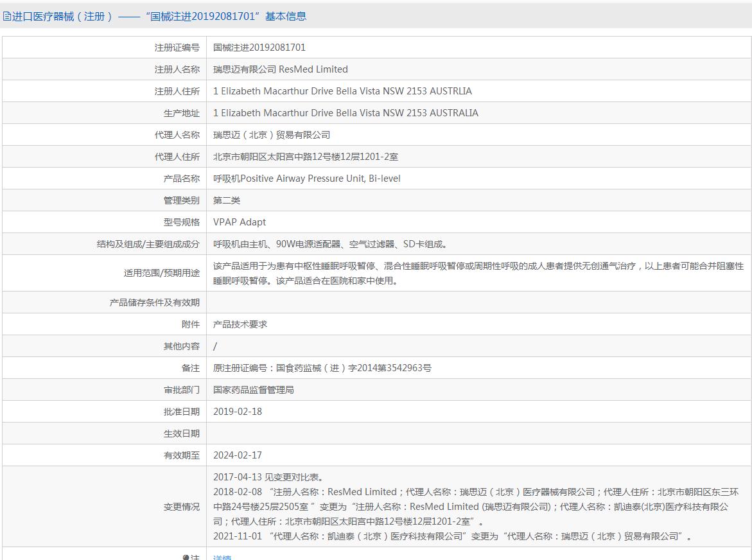Click registrant name ResMed Limited value

281,69
